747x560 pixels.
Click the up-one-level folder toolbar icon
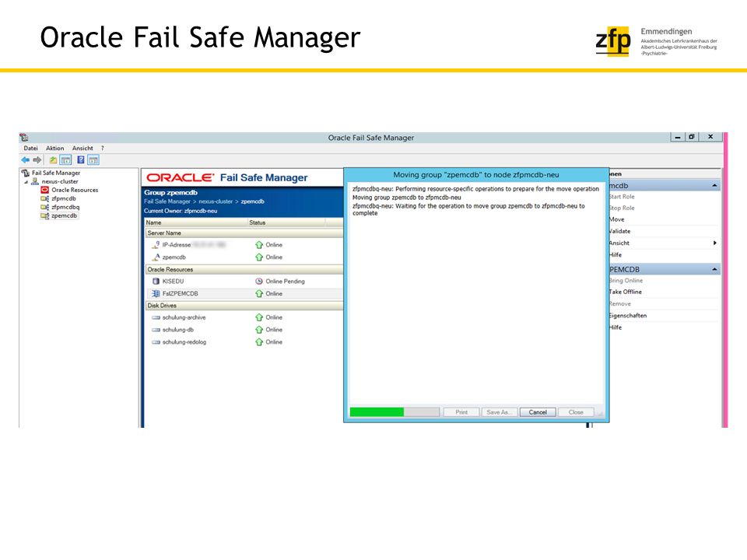(53, 160)
